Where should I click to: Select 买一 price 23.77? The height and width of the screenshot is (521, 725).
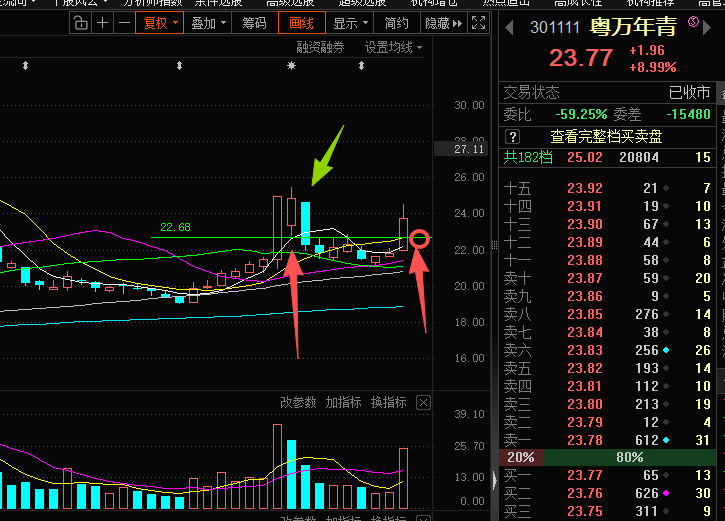click(x=585, y=476)
